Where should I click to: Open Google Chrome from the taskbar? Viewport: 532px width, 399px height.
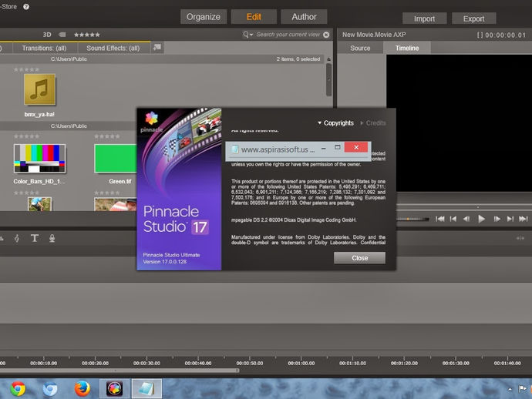click(x=18, y=388)
